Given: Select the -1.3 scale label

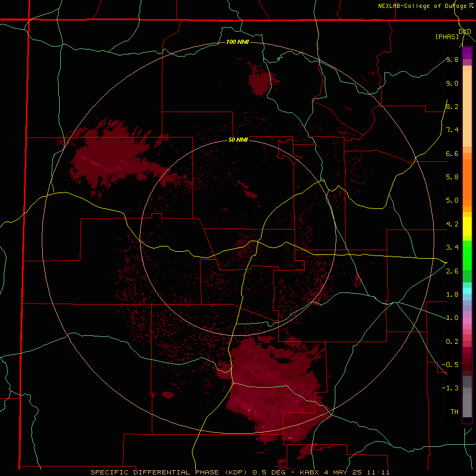Looking at the screenshot, I should click(x=450, y=388).
